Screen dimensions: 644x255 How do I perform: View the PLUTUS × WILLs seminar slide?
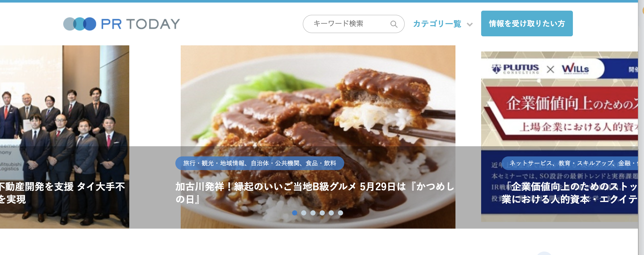click(559, 100)
